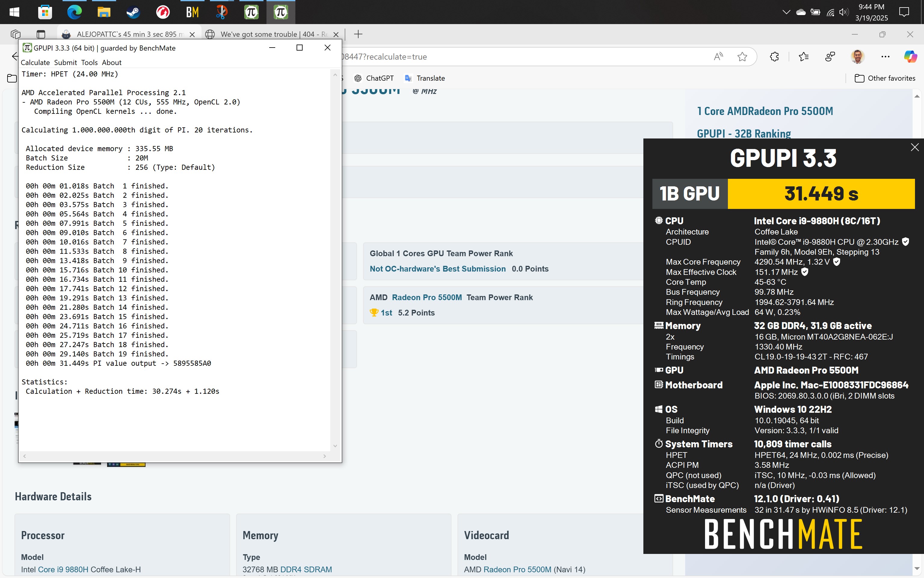Close the ALEJOPATTC's tab
Screen dimensions: 924x578
(x=192, y=34)
